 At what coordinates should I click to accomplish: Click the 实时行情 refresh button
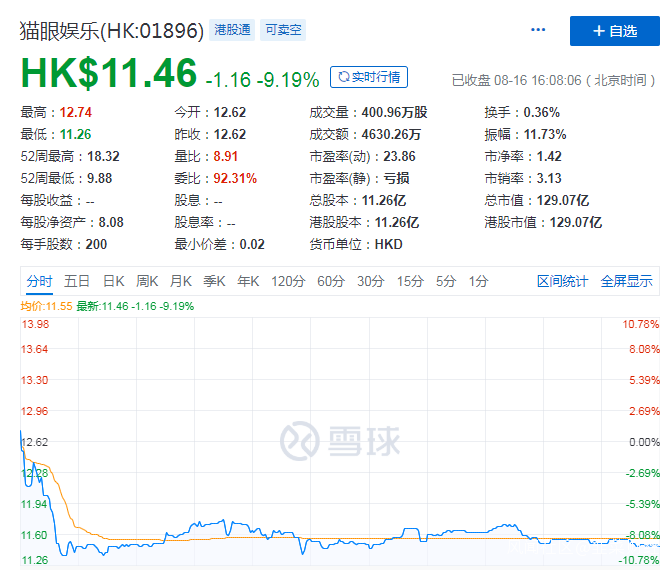click(x=369, y=77)
